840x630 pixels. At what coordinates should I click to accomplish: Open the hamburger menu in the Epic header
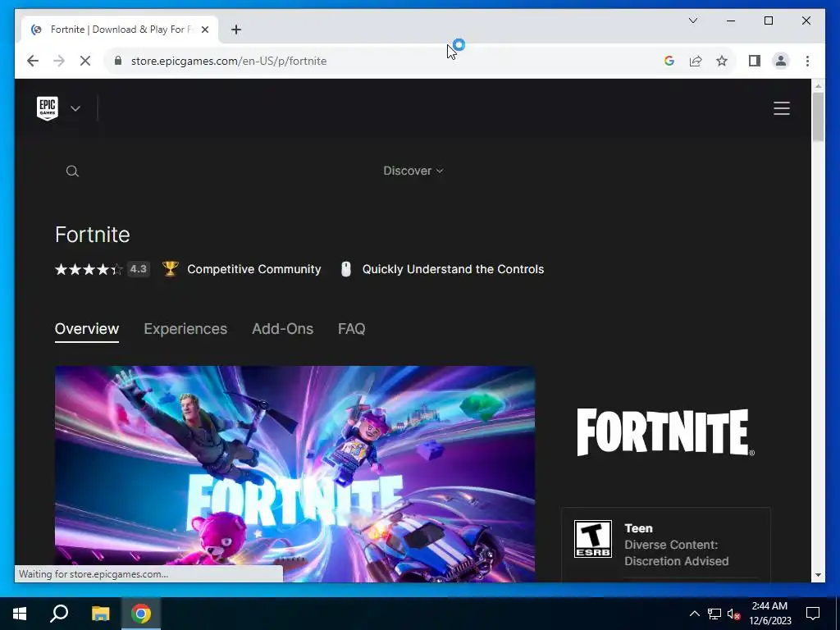pyautogui.click(x=782, y=108)
